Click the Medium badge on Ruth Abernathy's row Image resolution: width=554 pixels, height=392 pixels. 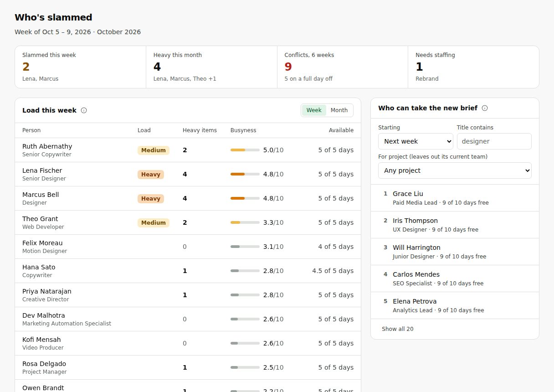click(x=154, y=150)
